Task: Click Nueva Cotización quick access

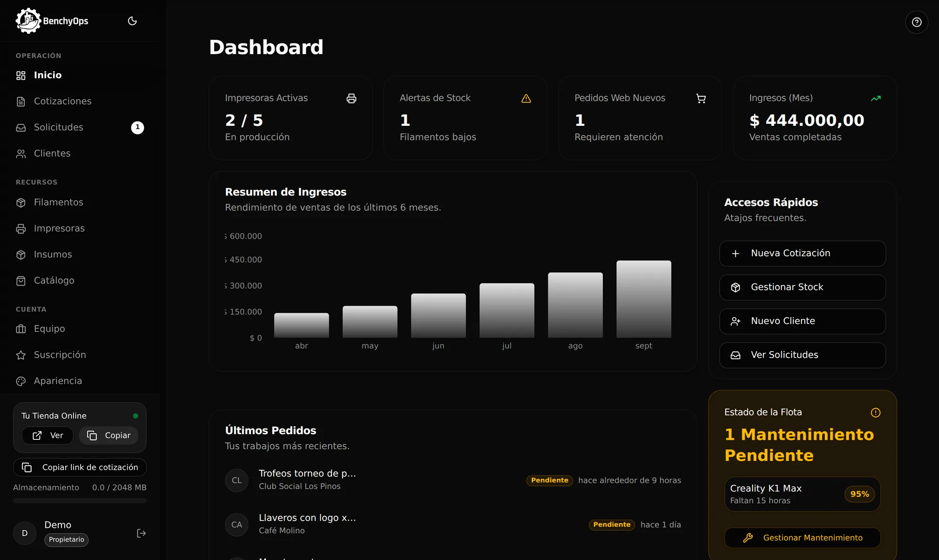Action: pos(802,253)
